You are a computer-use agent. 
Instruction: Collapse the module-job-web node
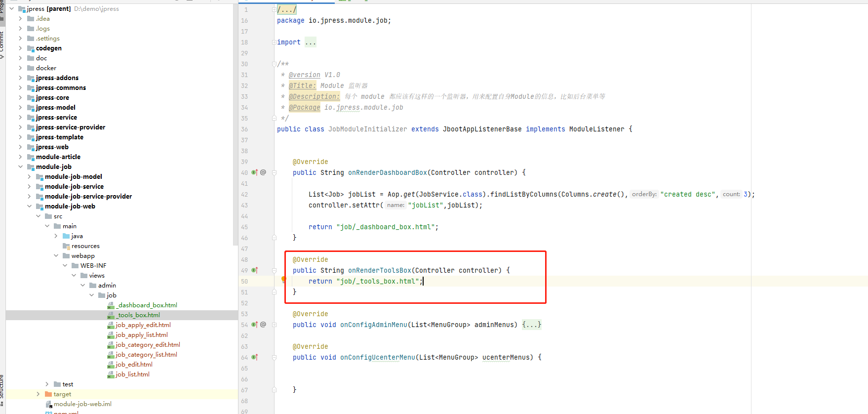click(x=29, y=207)
